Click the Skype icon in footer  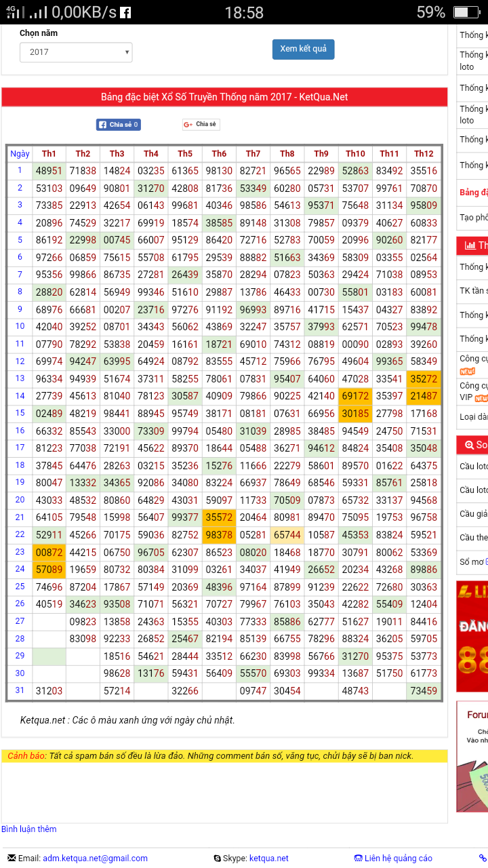click(218, 859)
